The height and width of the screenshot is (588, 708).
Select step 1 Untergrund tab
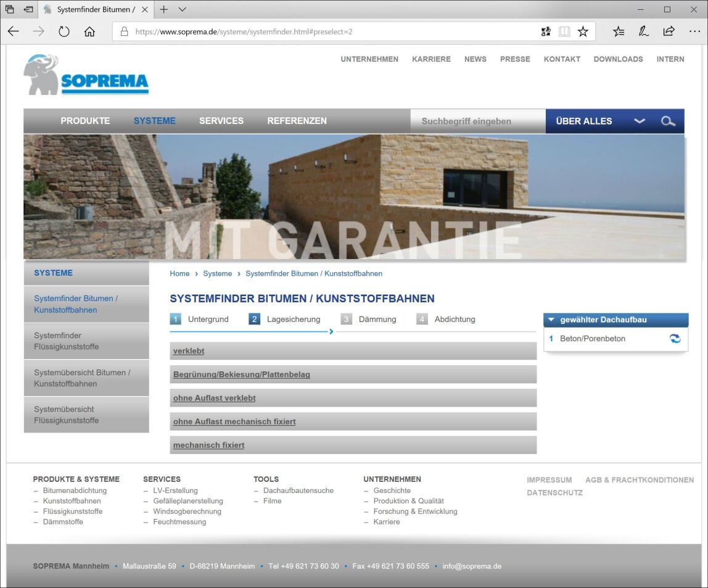(200, 319)
